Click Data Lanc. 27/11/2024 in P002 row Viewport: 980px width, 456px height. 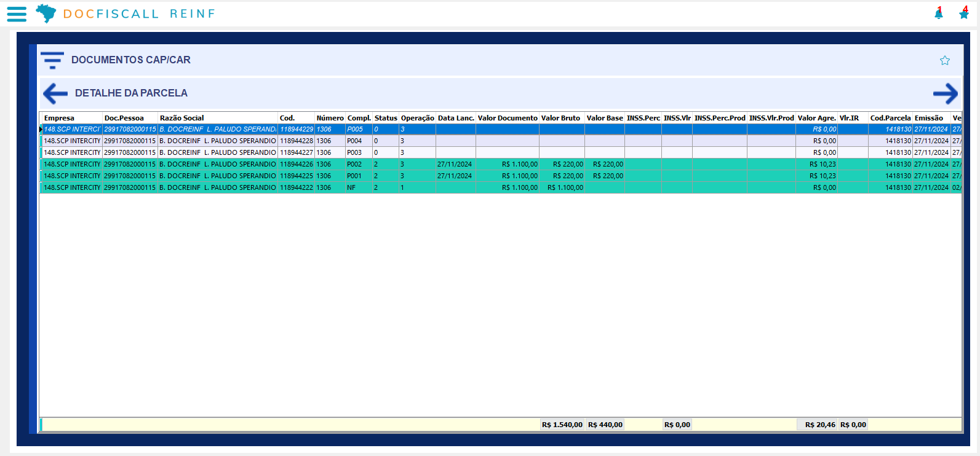(x=456, y=165)
